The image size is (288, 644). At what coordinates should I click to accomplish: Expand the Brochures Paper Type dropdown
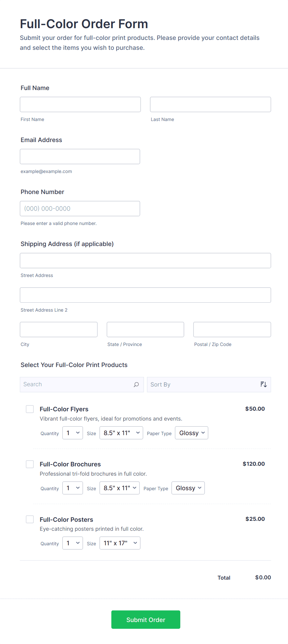coord(188,488)
